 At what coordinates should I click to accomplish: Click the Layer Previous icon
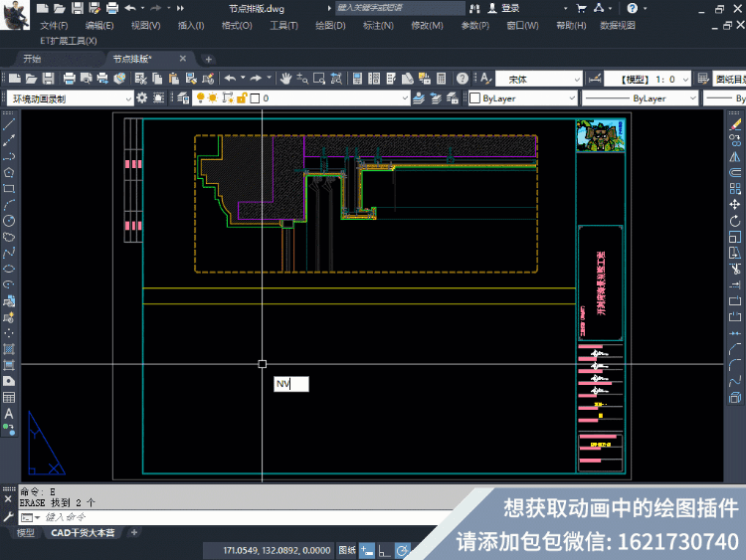436,98
